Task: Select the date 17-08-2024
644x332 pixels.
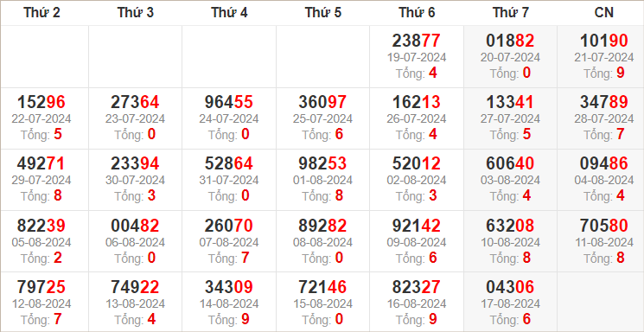Action: pyautogui.click(x=510, y=303)
